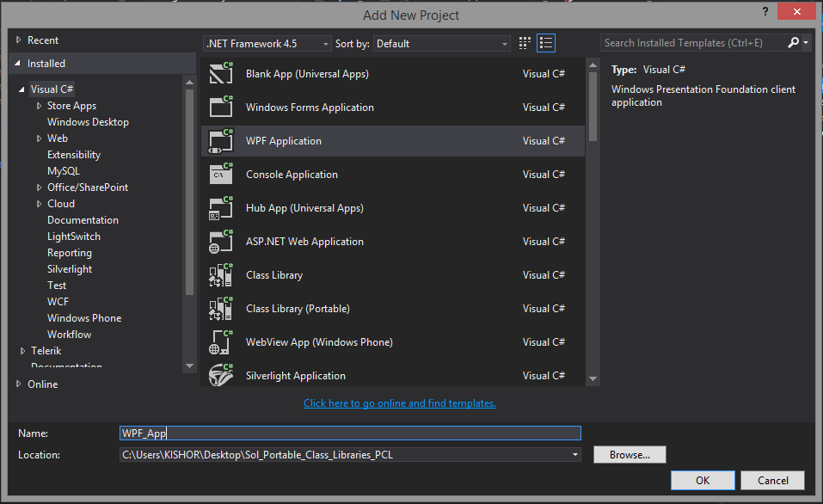This screenshot has height=504, width=823.
Task: Expand the Store Apps node
Action: pyautogui.click(x=39, y=106)
